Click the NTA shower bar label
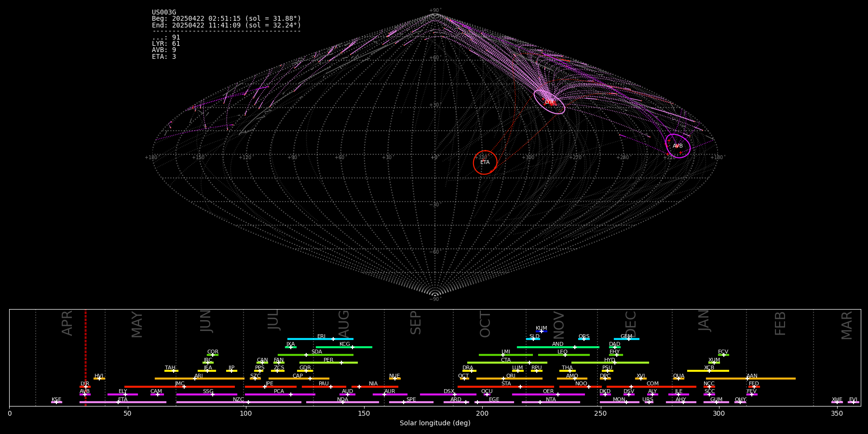This screenshot has width=868, height=434. point(551,400)
